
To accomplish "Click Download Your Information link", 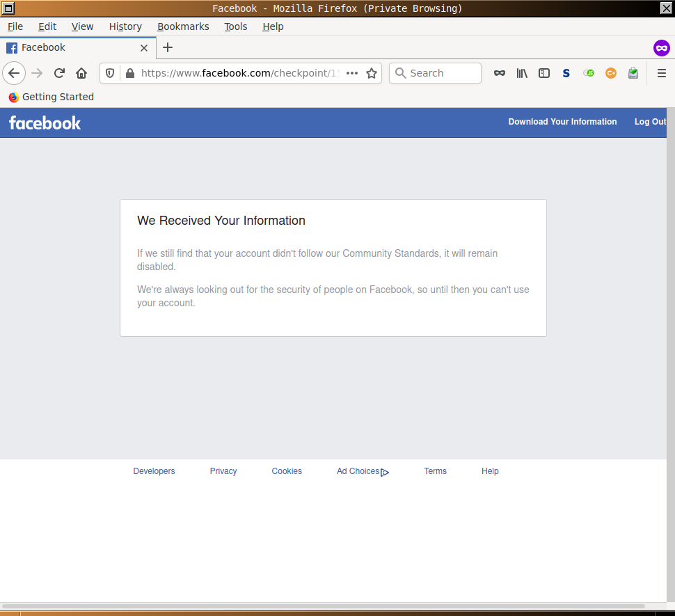I will 562,122.
